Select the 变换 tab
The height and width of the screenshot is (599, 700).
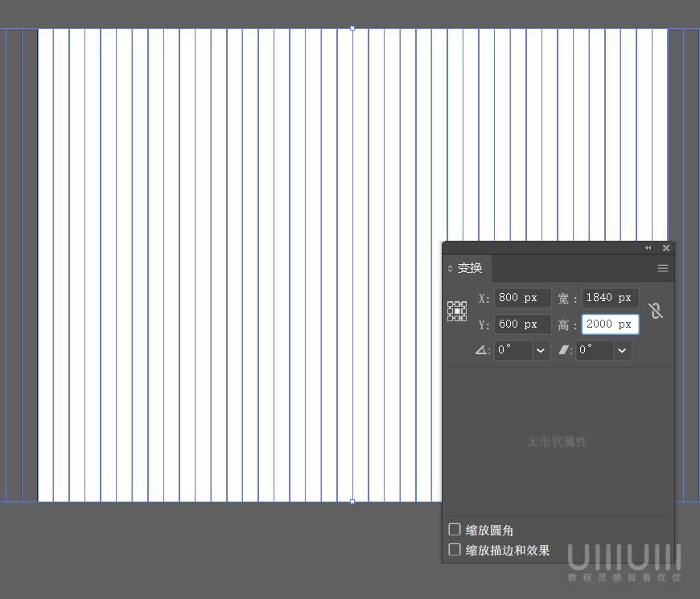[x=470, y=268]
